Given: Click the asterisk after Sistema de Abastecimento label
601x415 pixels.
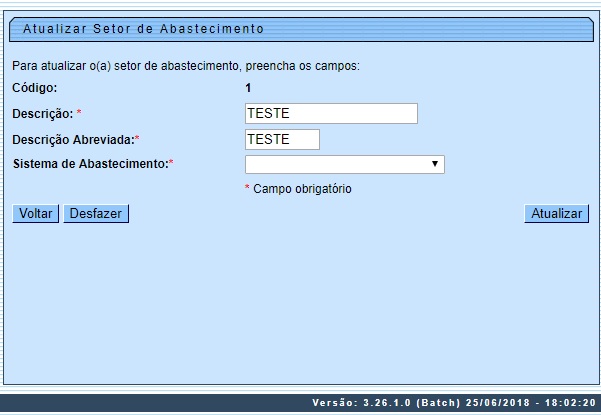Looking at the screenshot, I should 171,163.
